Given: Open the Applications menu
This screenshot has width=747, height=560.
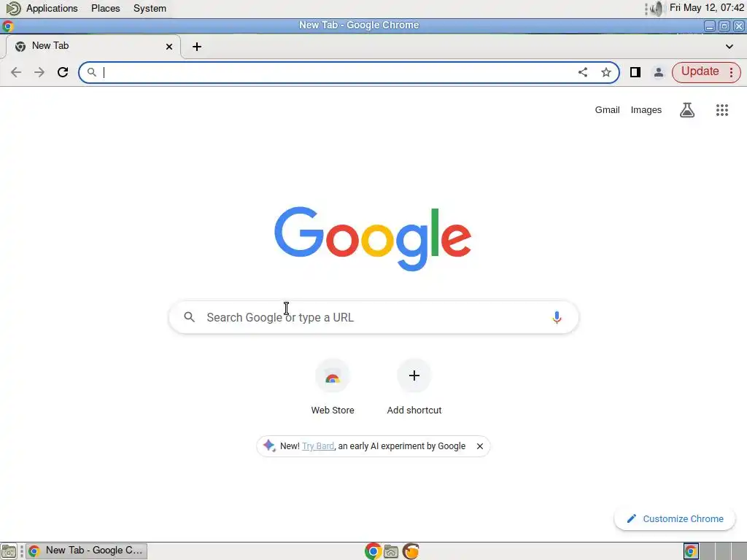Looking at the screenshot, I should point(52,8).
